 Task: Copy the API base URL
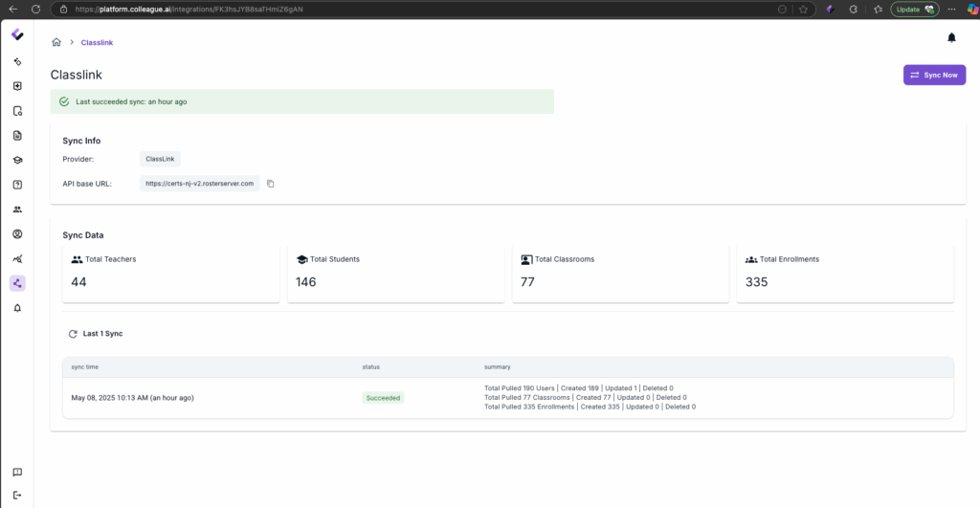click(271, 184)
